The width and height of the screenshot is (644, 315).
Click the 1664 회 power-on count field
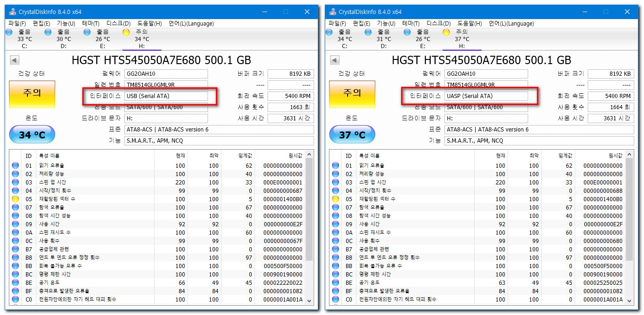pyautogui.click(x=611, y=107)
